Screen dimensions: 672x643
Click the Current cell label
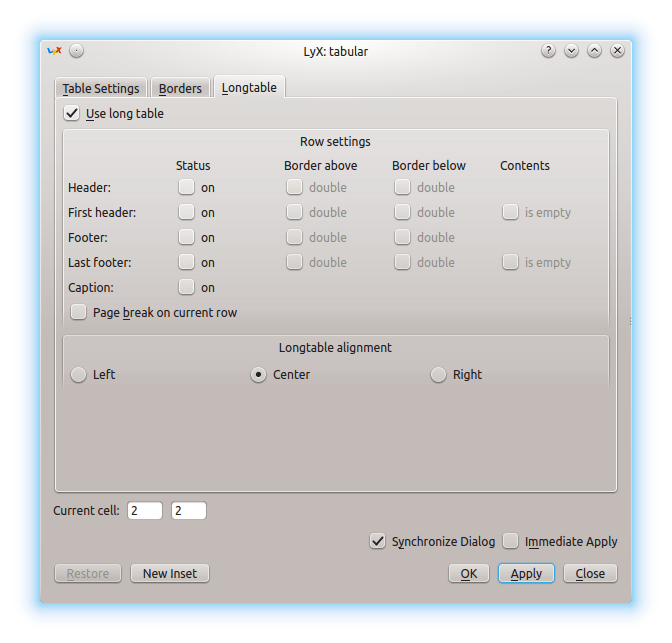[86, 511]
